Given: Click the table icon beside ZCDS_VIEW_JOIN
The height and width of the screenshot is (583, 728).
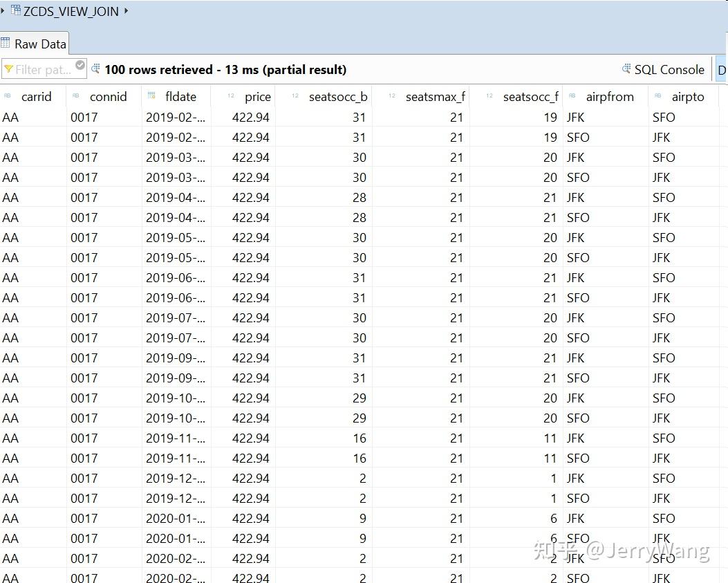Looking at the screenshot, I should point(16,10).
